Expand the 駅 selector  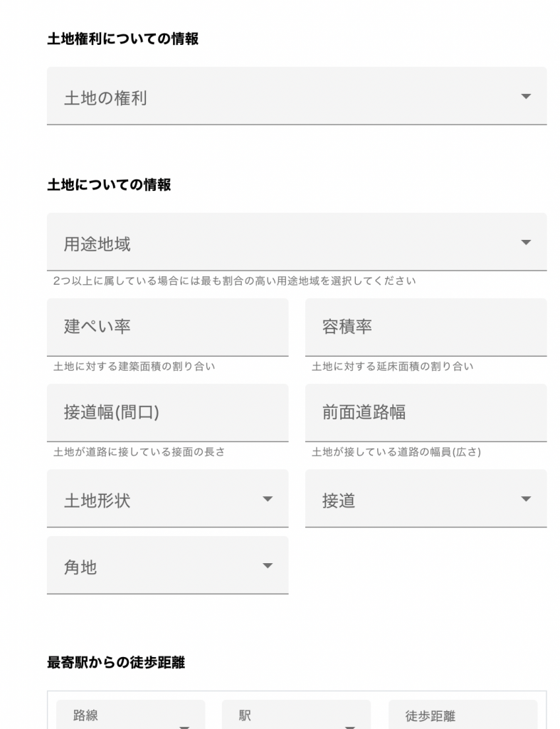297,717
